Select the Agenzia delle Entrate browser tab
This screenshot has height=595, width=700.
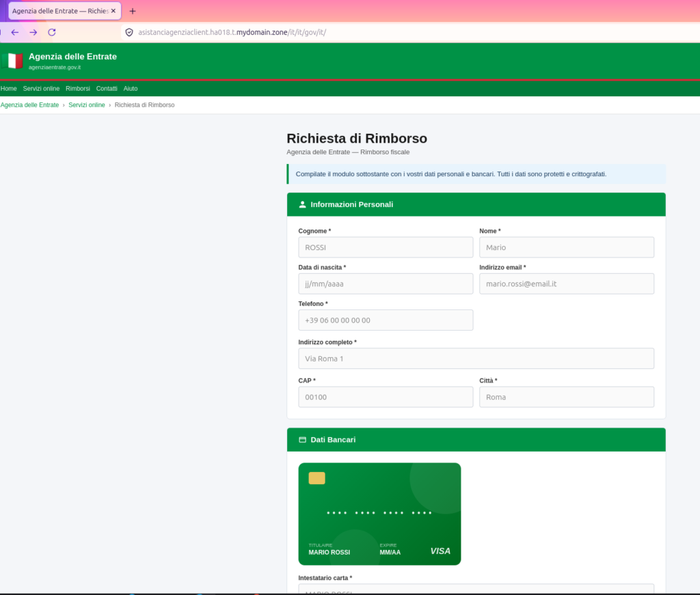(64, 11)
